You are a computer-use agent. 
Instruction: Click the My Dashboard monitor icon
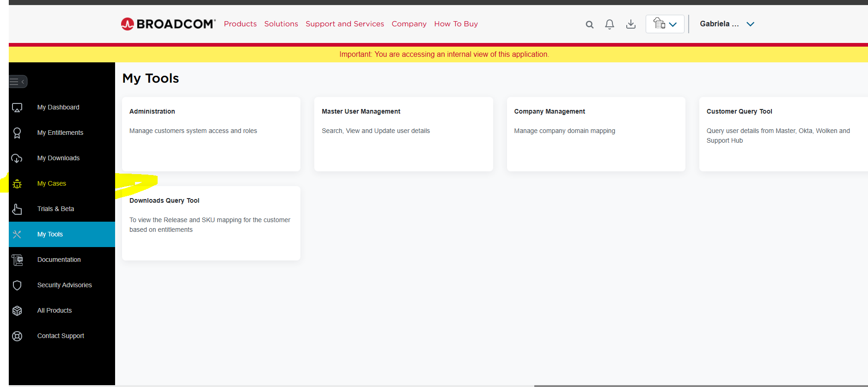[17, 108]
